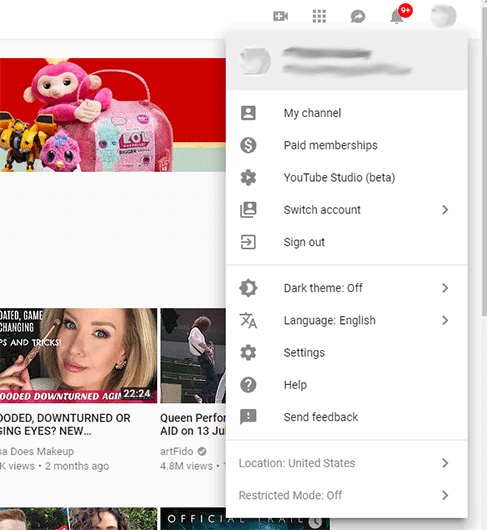Click the Help question mark icon
487x530 pixels.
[248, 385]
